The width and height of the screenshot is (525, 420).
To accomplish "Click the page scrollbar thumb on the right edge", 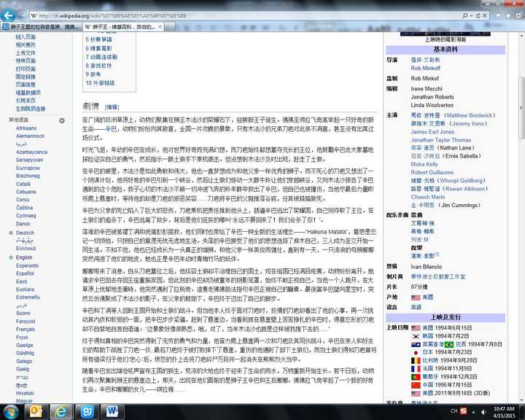I will [521, 107].
